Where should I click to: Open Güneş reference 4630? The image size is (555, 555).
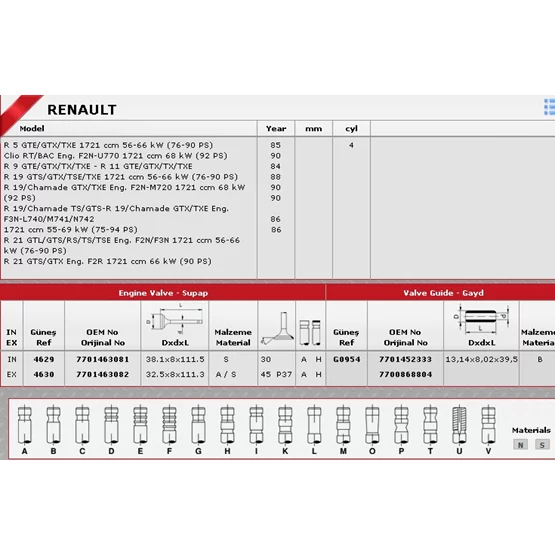click(44, 374)
